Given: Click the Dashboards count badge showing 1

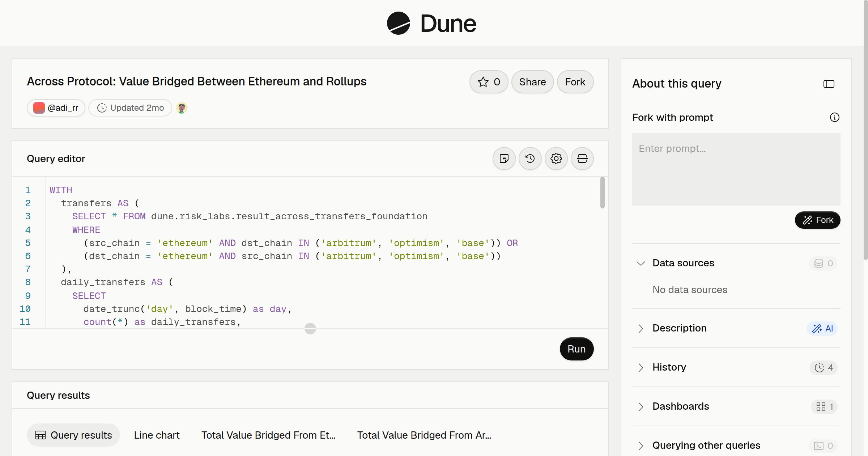Looking at the screenshot, I should tap(824, 406).
